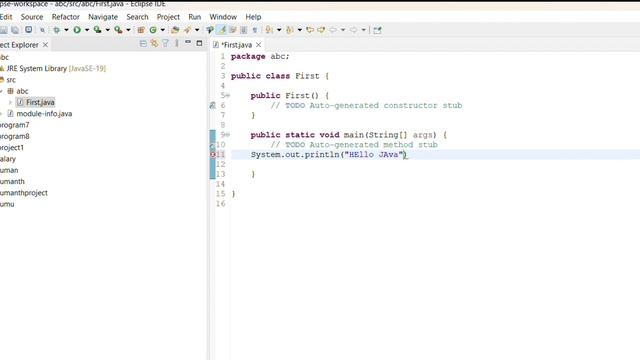Run the program with green Run button
This screenshot has width=640, height=360.
click(77, 30)
